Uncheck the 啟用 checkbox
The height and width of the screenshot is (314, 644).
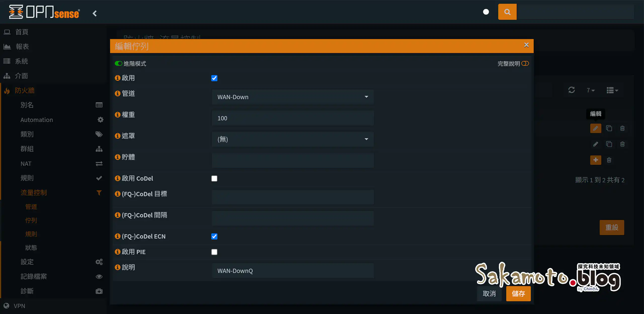pos(214,78)
